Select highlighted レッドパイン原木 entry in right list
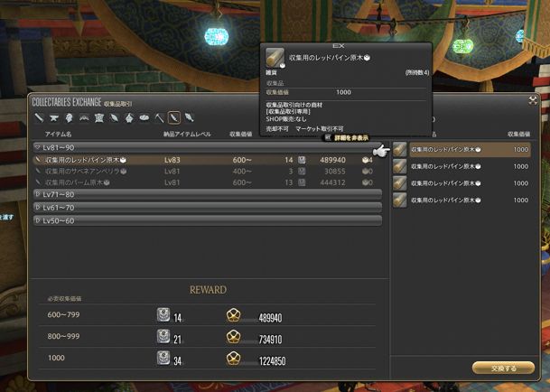 coord(470,150)
